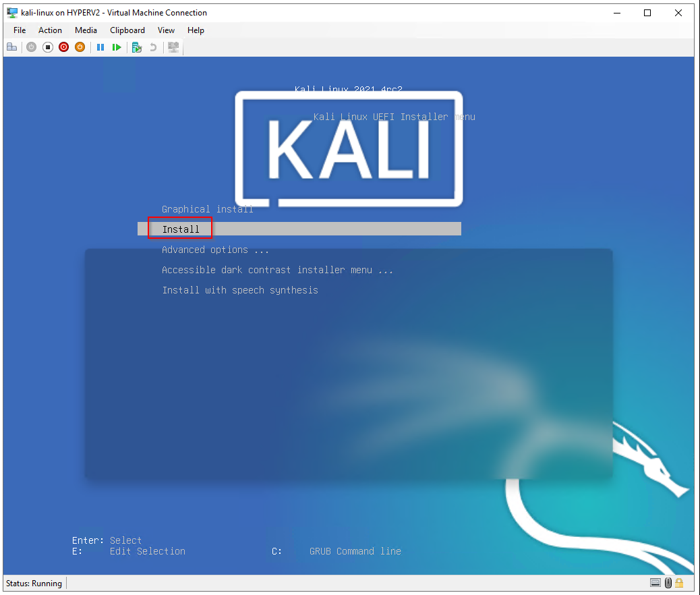
Task: Click the yellow lock status icon
Action: click(x=679, y=583)
